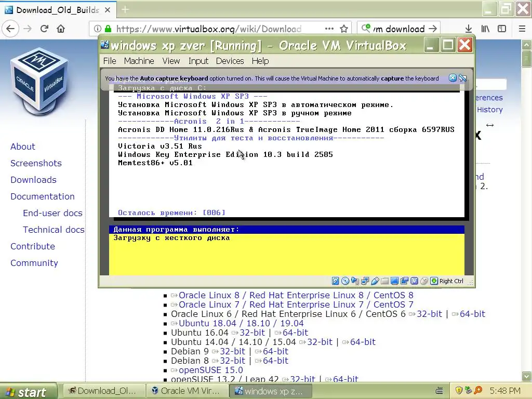Screen dimensions: 532x399
Task: Open Firefox library icon
Action: click(485, 29)
